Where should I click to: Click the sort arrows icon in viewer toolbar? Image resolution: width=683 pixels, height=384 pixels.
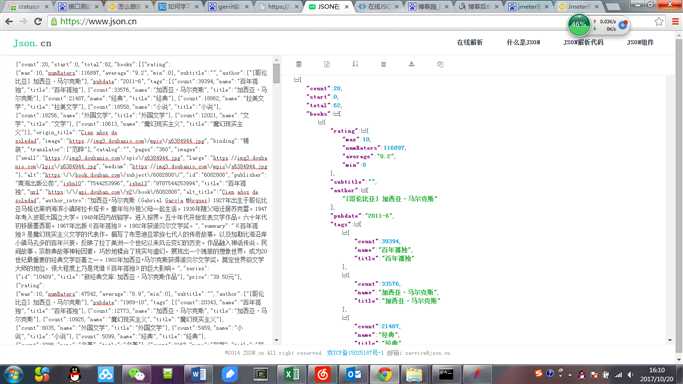355,64
